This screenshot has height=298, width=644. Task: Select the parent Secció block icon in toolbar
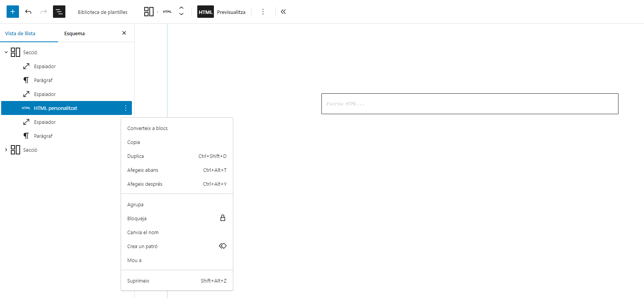[149, 12]
